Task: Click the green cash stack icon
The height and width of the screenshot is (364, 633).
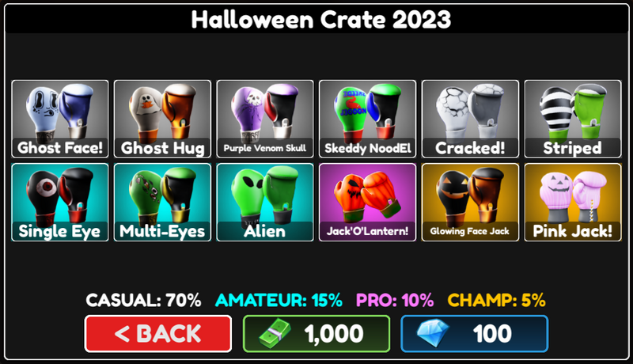Action: tap(275, 333)
